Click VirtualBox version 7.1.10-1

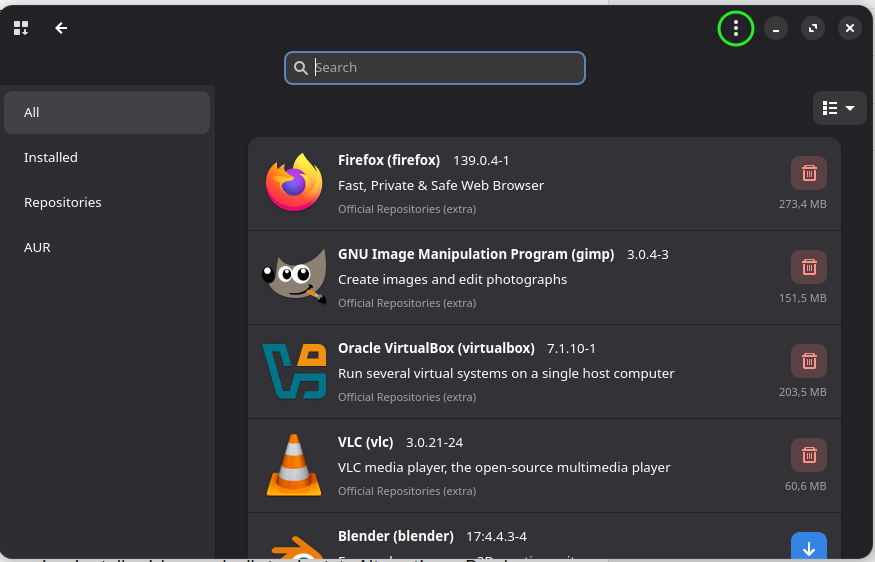coord(571,349)
